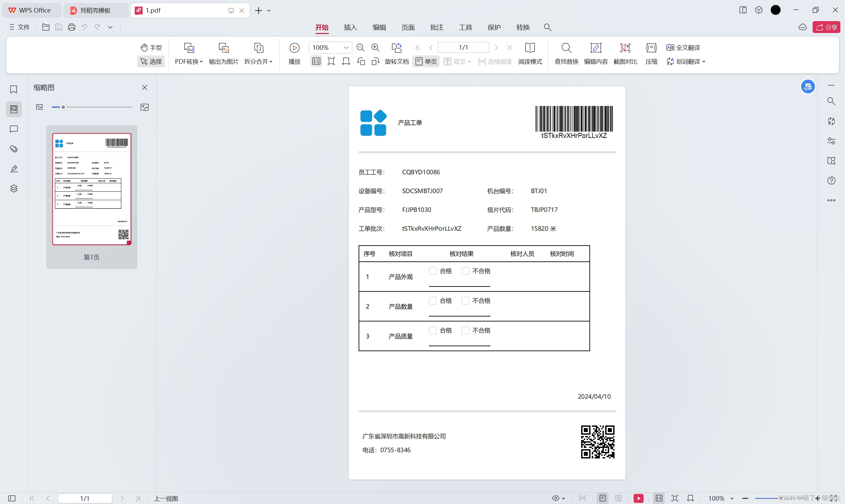Click the red play button in status bar
The width and height of the screenshot is (845, 504).
(x=638, y=498)
